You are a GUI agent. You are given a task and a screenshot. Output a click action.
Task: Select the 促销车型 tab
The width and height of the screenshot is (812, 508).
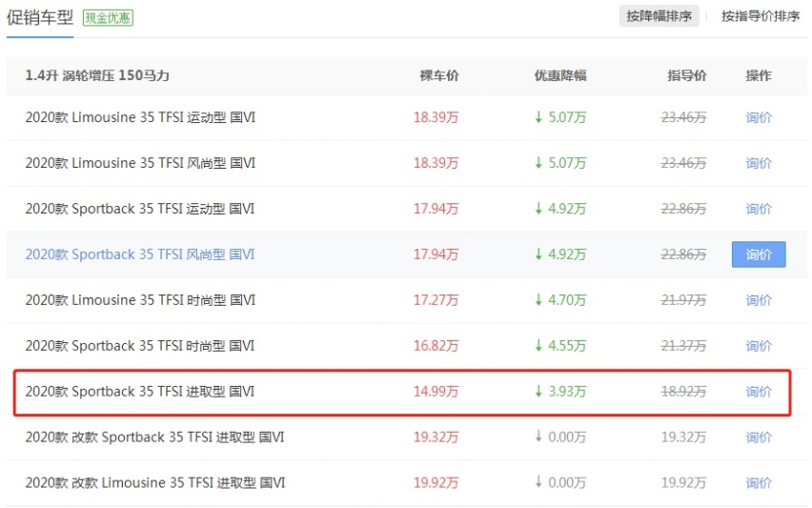[40, 17]
